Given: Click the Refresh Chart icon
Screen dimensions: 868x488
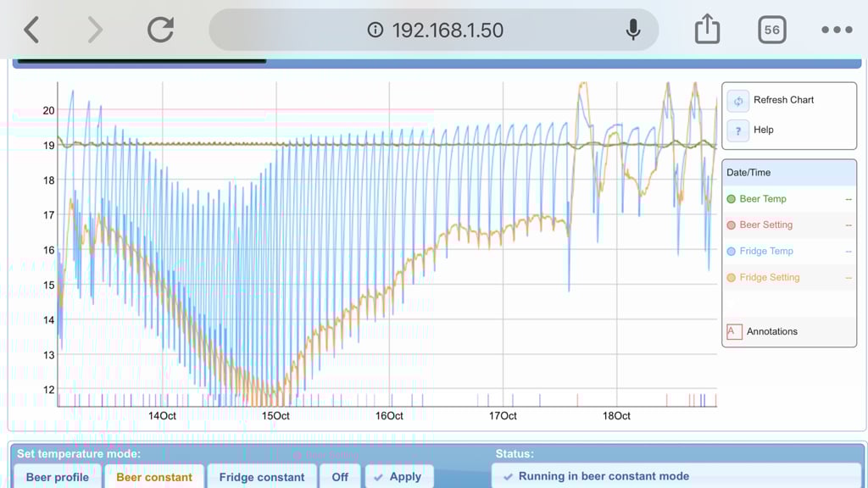Looking at the screenshot, I should click(738, 102).
